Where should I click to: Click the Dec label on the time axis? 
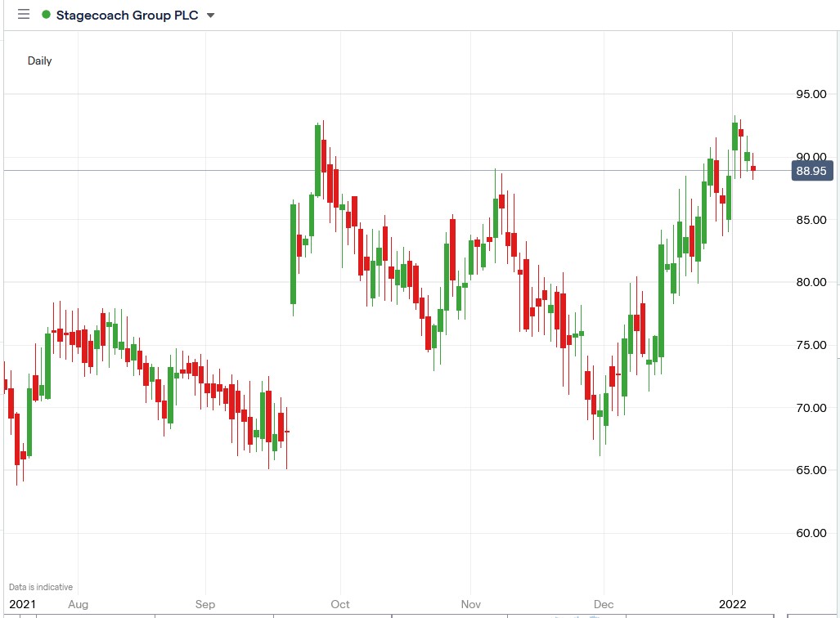(604, 604)
